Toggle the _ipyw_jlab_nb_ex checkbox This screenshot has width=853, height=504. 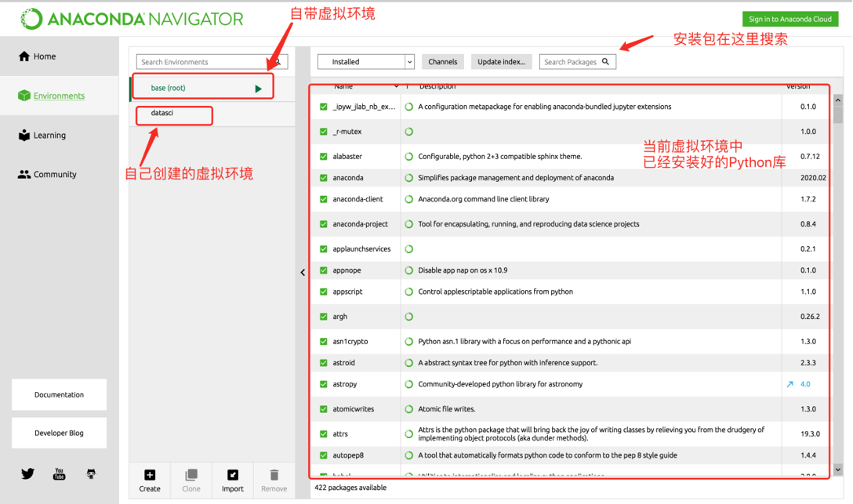tap(324, 107)
